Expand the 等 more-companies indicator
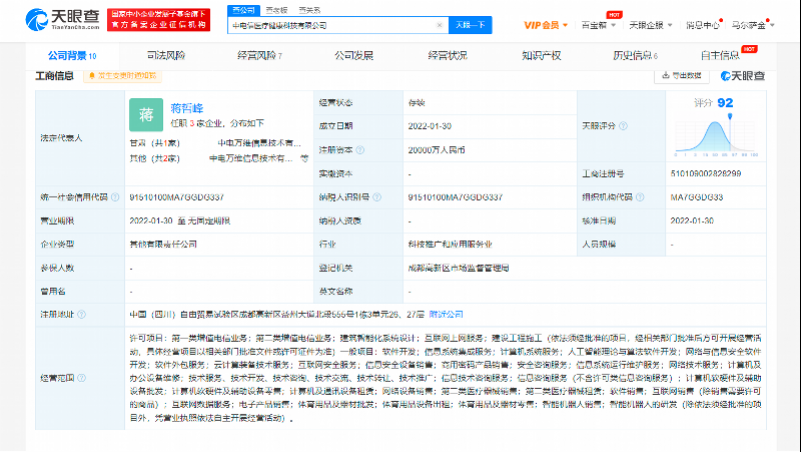 coord(304,158)
